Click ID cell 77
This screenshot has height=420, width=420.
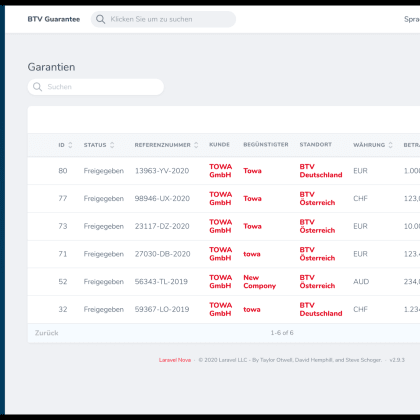click(63, 199)
